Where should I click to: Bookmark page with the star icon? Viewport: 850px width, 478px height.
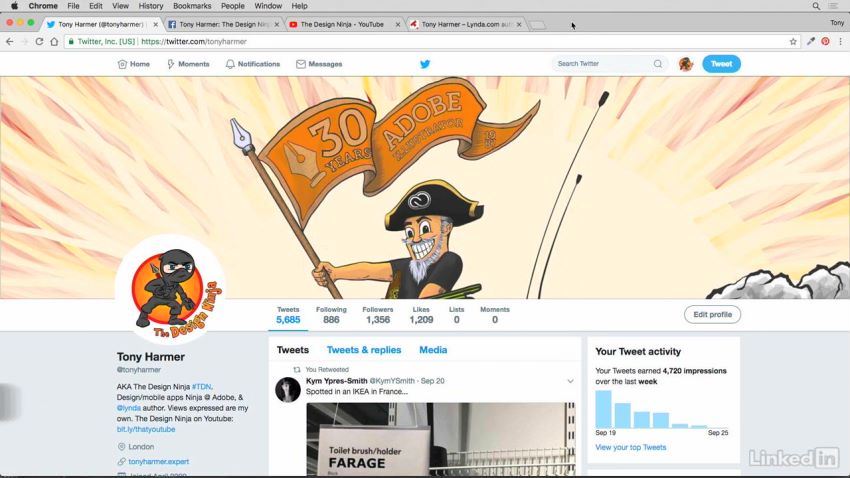793,42
